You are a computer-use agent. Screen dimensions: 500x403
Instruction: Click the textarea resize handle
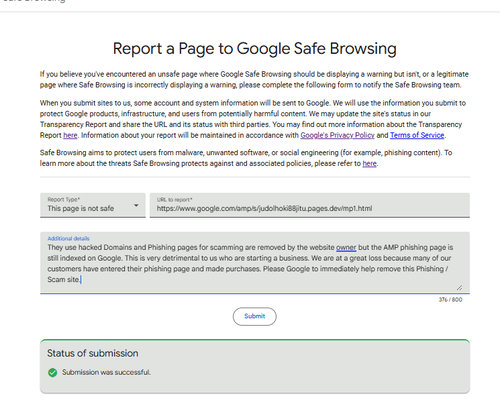coord(459,287)
